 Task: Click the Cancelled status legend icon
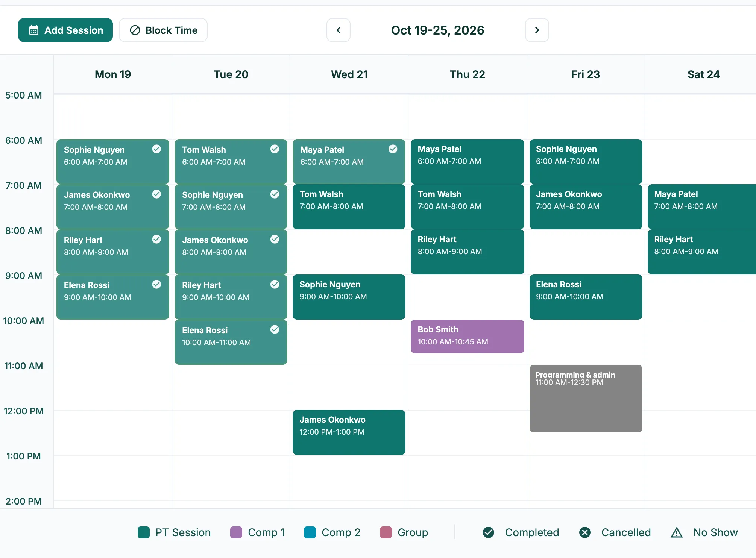585,532
